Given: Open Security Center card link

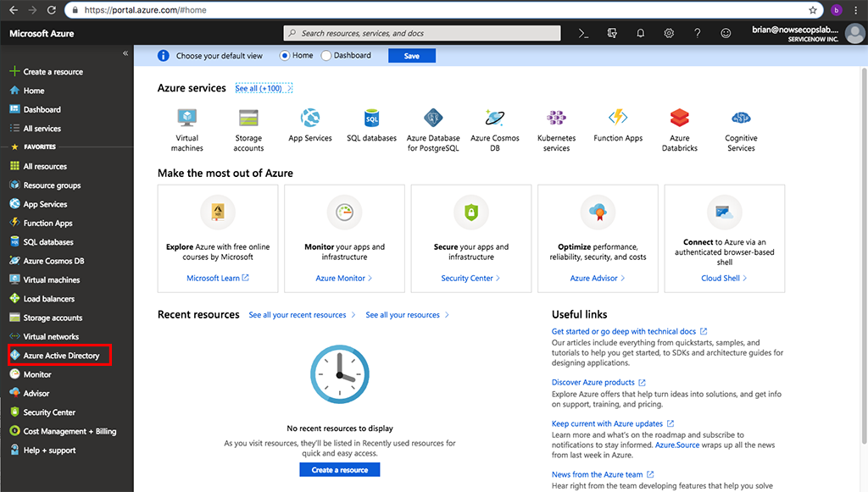Looking at the screenshot, I should (470, 278).
